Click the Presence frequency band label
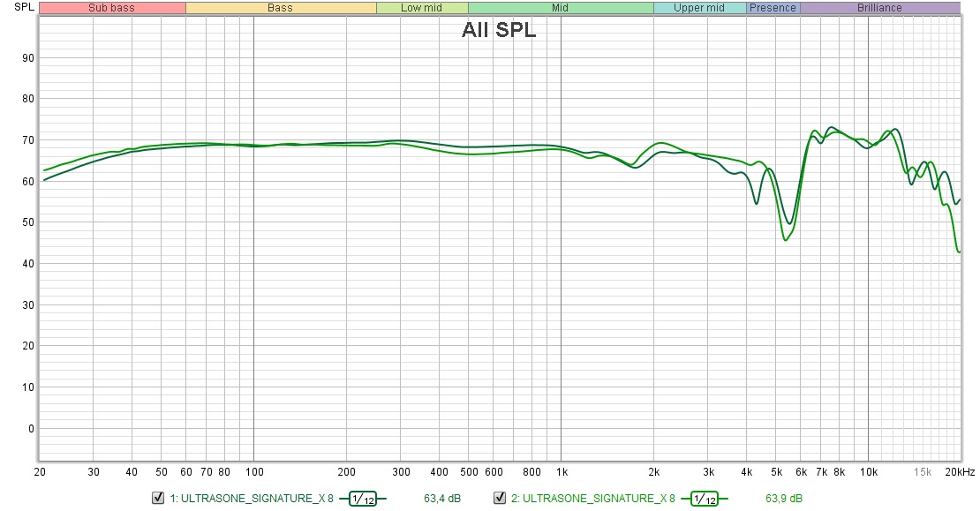This screenshot has height=511, width=980. pos(773,7)
